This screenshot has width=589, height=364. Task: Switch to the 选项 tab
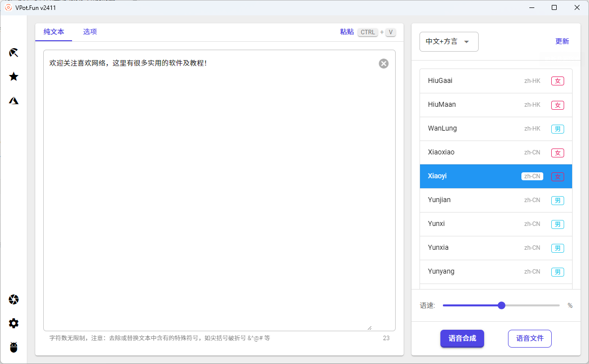coord(90,32)
